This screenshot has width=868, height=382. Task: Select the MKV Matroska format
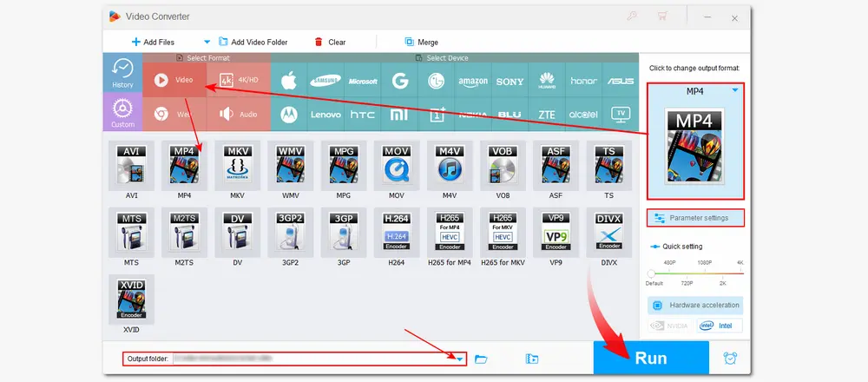238,166
